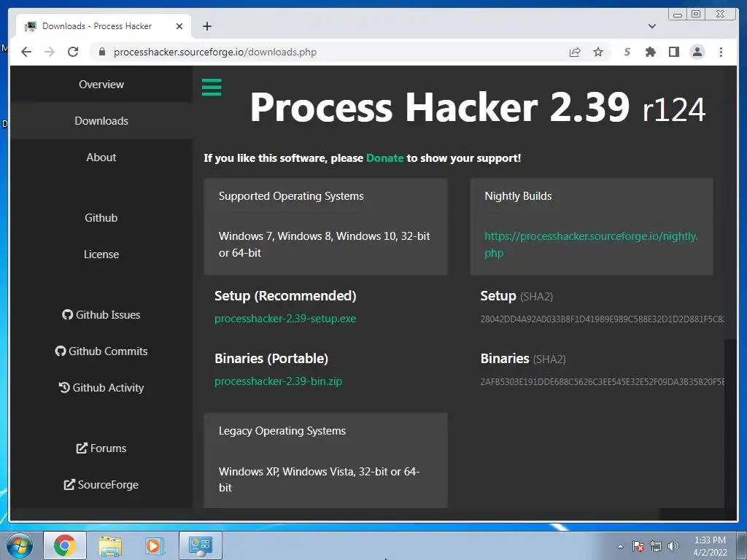This screenshot has height=560, width=747.
Task: Open the License sidebar item
Action: tap(101, 254)
